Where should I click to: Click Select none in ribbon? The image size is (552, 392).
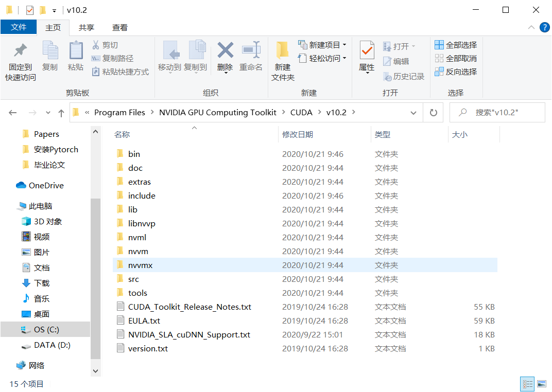tap(456, 58)
